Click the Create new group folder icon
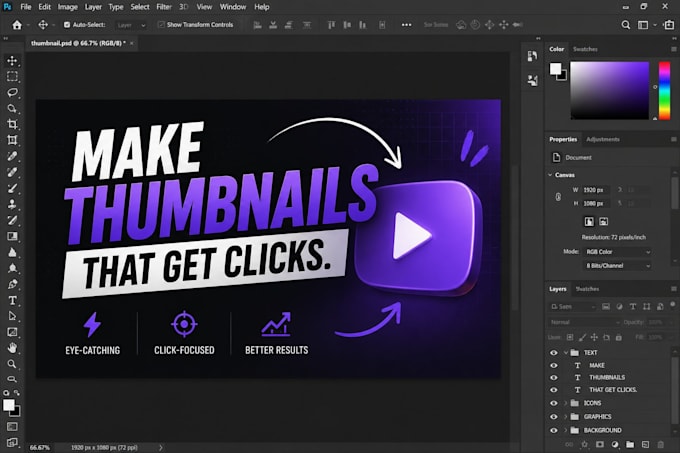This screenshot has width=680, height=453. pyautogui.click(x=630, y=444)
